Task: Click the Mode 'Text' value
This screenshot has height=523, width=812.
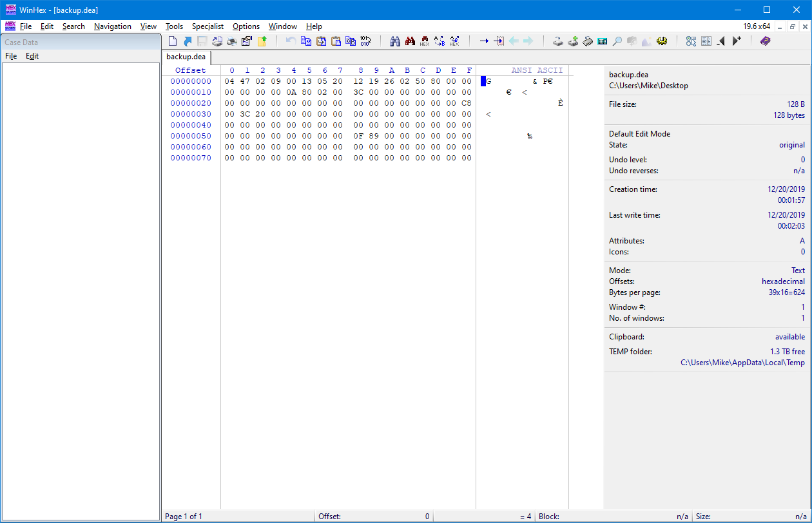Action: pos(798,271)
